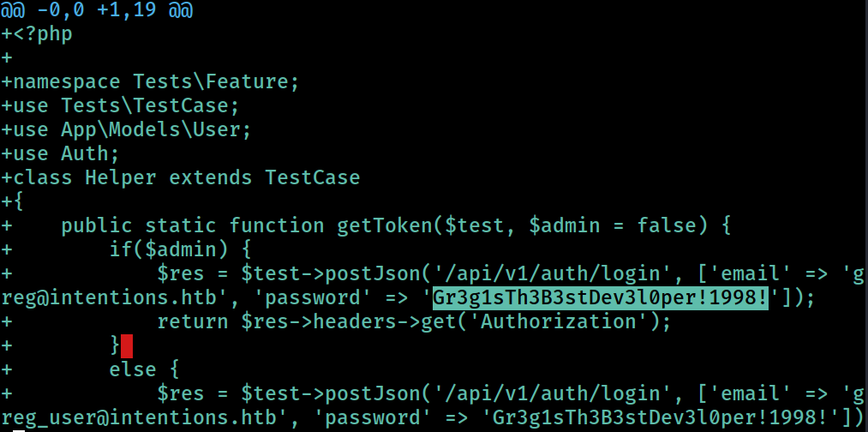
Task: Click 'use App\Models\User;' text
Action: tap(132, 129)
